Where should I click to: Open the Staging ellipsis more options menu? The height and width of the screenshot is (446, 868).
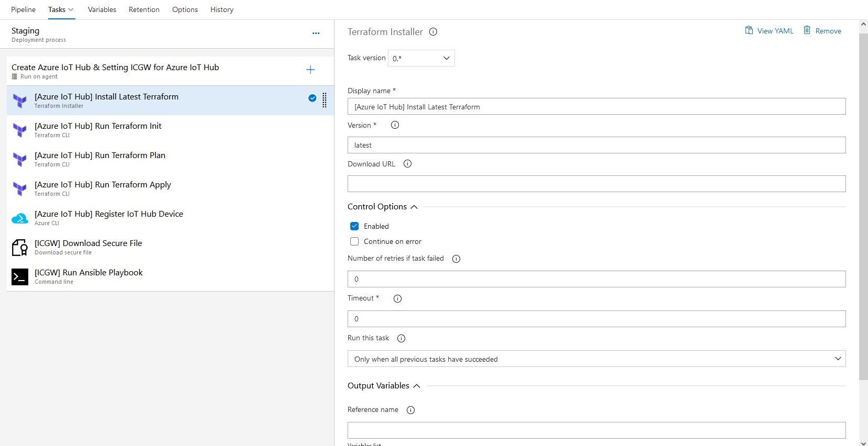pos(316,33)
